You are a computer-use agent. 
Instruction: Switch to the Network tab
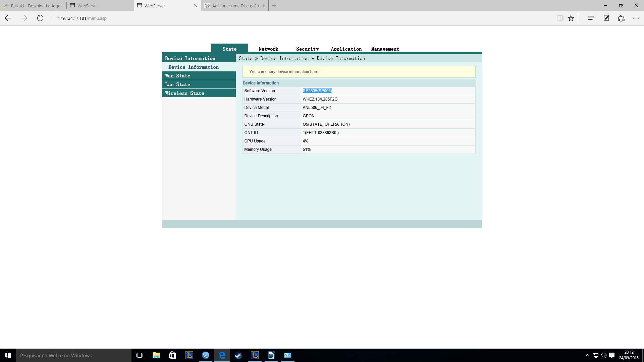pyautogui.click(x=268, y=49)
